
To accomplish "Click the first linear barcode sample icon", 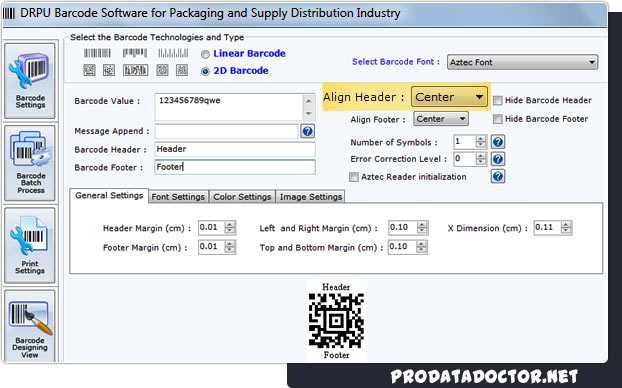I will point(97,53).
